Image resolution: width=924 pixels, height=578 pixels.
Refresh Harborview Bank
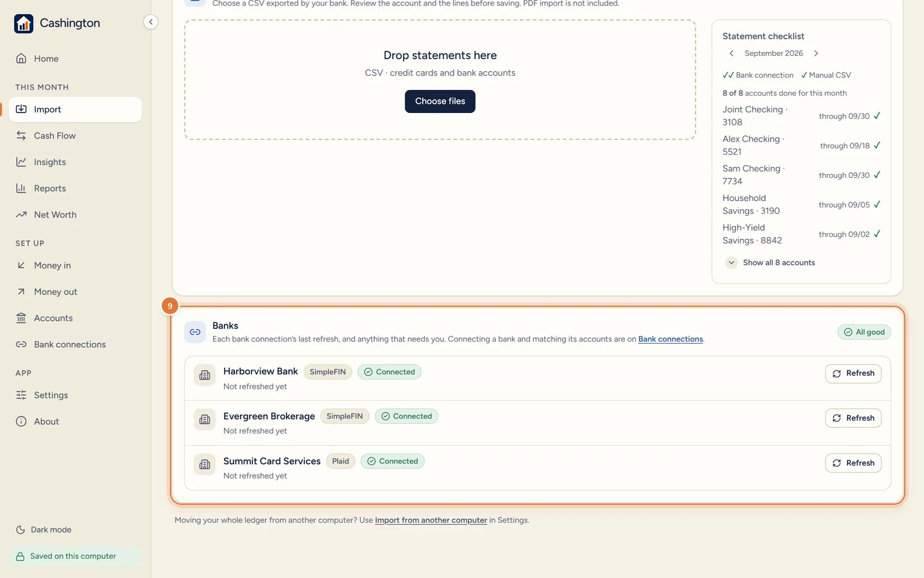tap(853, 373)
